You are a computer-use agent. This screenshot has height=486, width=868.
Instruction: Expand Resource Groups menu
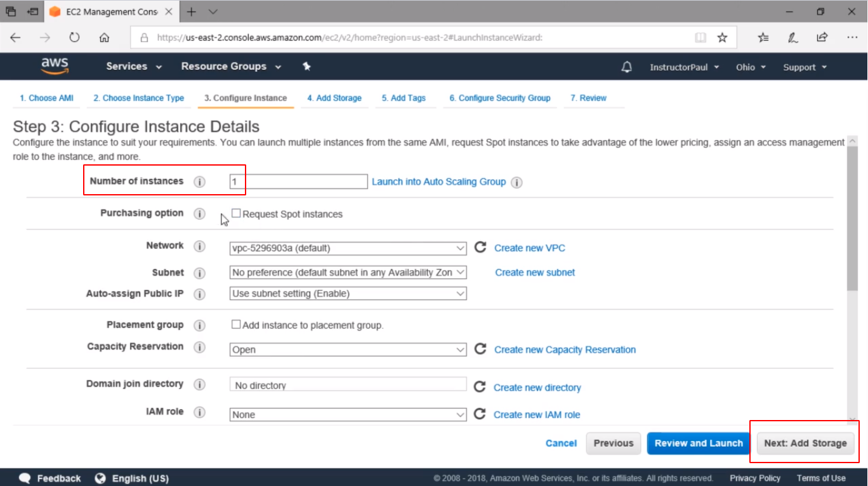point(232,67)
